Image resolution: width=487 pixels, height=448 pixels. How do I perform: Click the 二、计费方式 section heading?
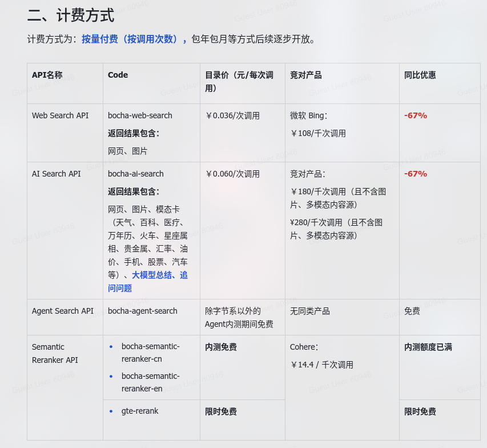pyautogui.click(x=70, y=15)
